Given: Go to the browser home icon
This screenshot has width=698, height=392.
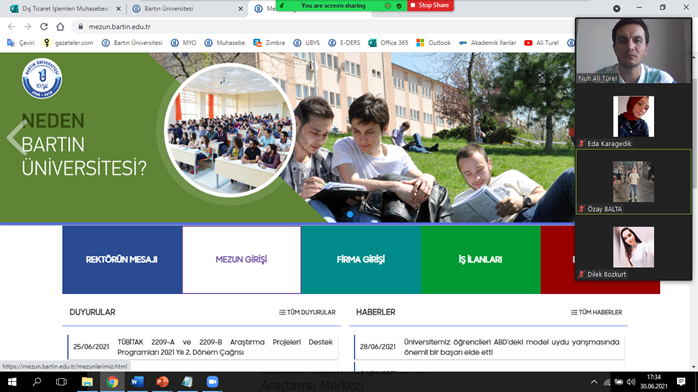Looking at the screenshot, I should point(60,27).
